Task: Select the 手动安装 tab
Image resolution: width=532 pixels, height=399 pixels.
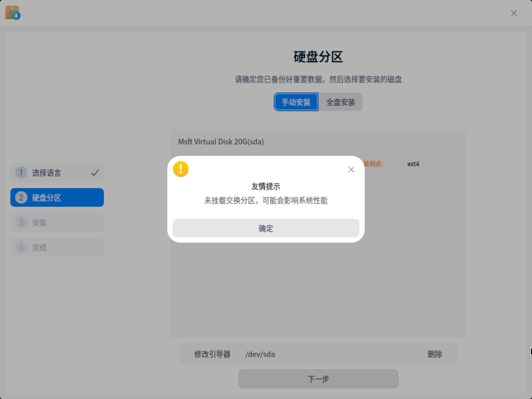Action: (296, 102)
